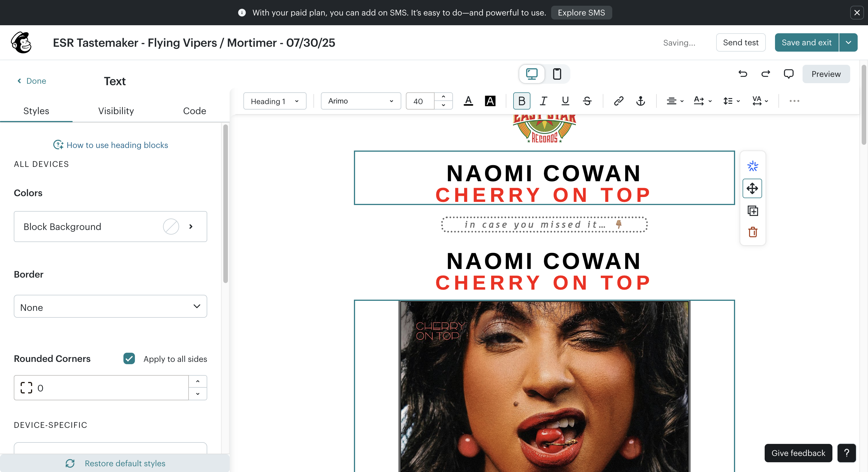
Task: Click the move block handle
Action: point(752,188)
